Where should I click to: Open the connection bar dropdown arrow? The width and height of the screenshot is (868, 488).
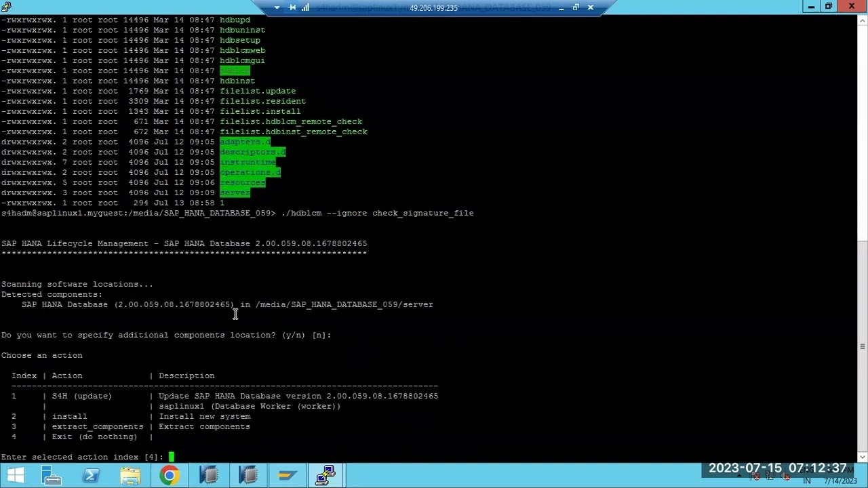[277, 7]
